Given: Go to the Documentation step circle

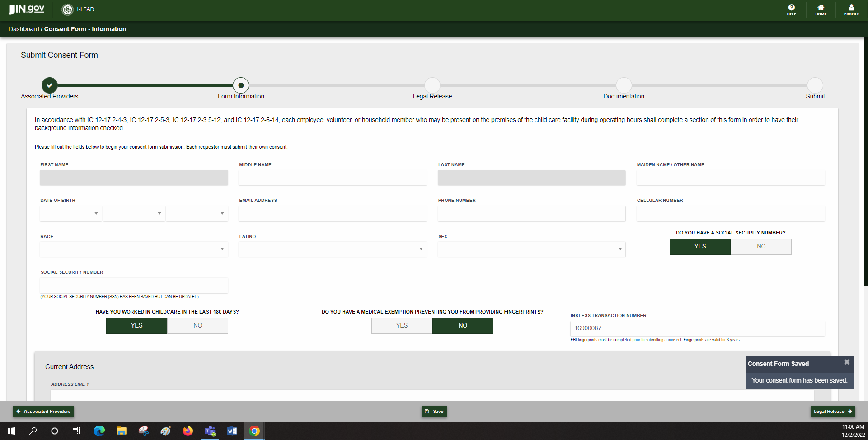Looking at the screenshot, I should (x=624, y=85).
